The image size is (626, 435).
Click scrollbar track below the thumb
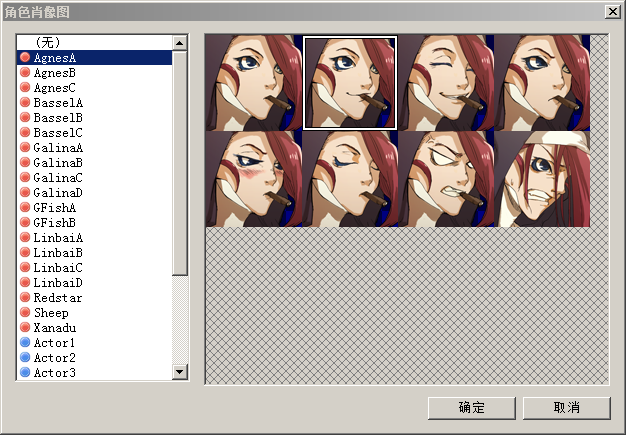coord(180,320)
